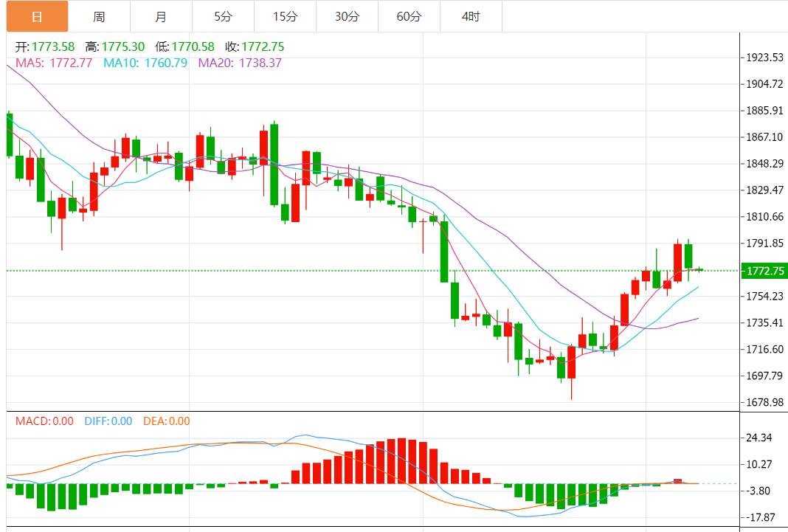Open the 4时 timeframe tab
This screenshot has width=788, height=532.
point(471,16)
